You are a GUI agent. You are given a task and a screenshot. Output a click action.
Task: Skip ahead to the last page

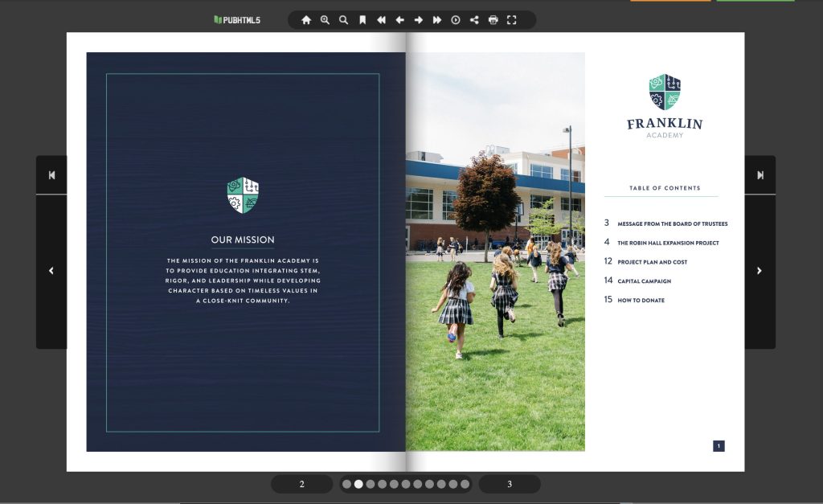[436, 20]
